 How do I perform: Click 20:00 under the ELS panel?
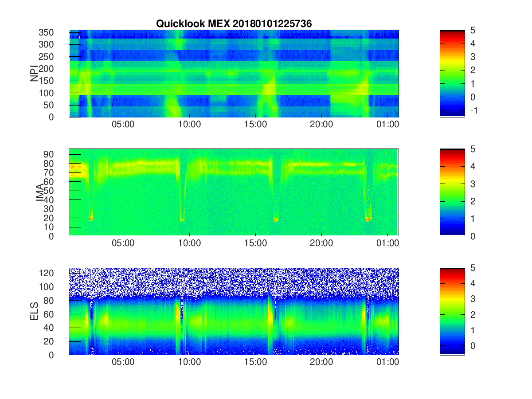tap(321, 363)
